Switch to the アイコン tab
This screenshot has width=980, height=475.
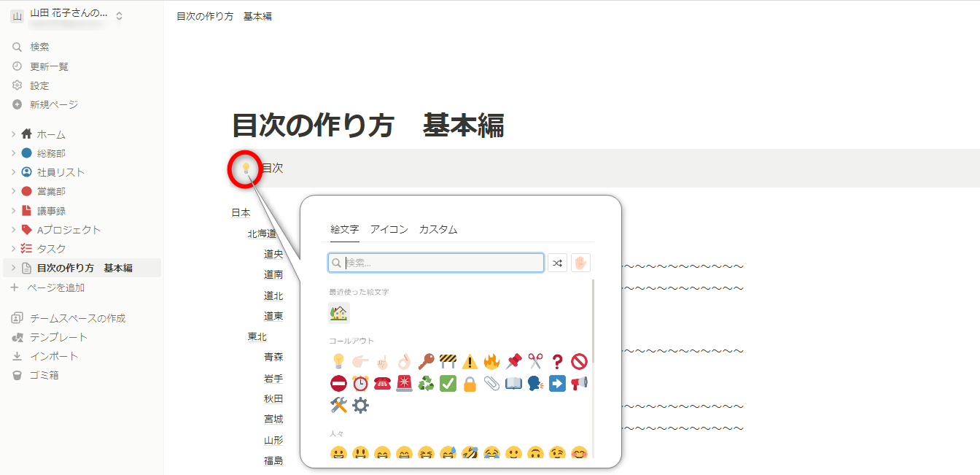coord(389,229)
